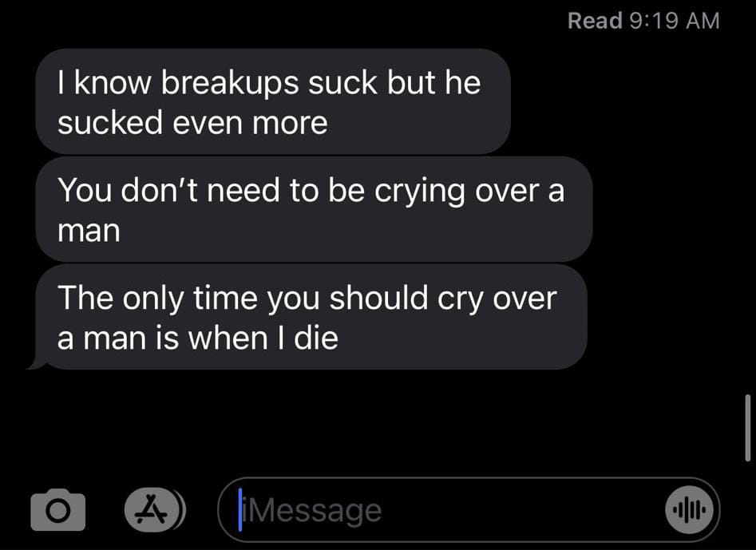Click the "9:19 AM" timestamp text
Screen dimensions: 756x550
pos(675,21)
